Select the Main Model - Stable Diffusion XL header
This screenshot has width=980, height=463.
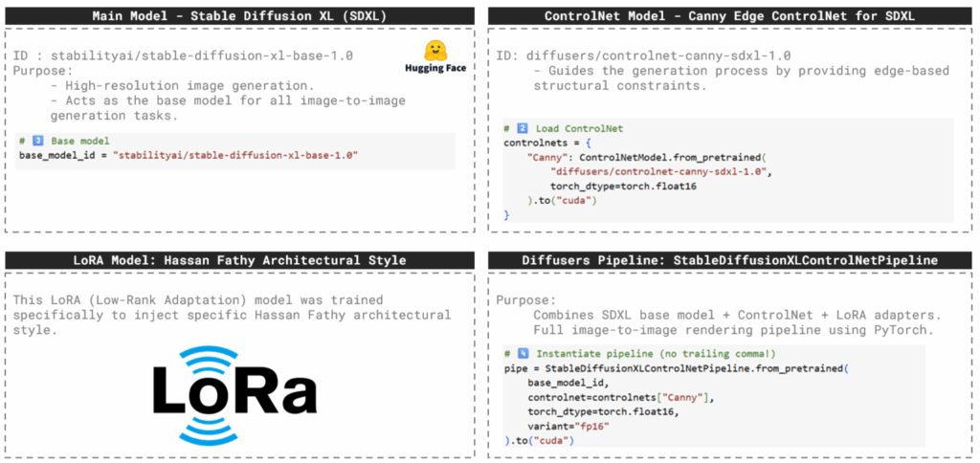pos(239,15)
